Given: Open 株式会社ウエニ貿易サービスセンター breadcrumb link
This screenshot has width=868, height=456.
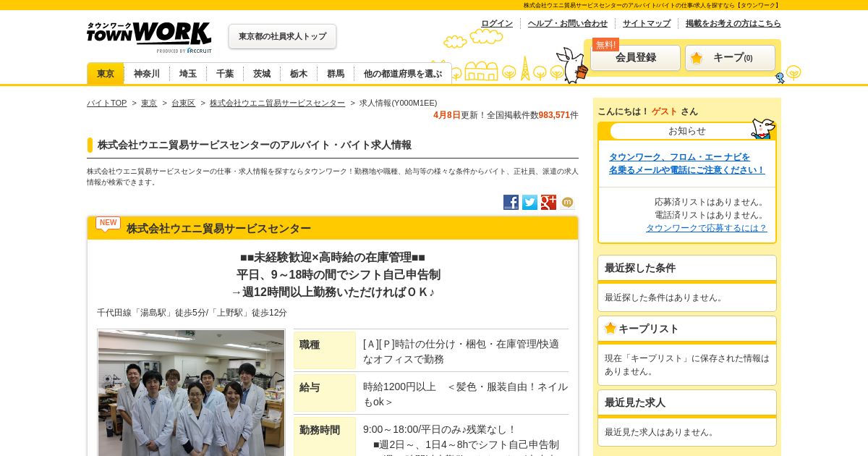Looking at the screenshot, I should [x=277, y=103].
